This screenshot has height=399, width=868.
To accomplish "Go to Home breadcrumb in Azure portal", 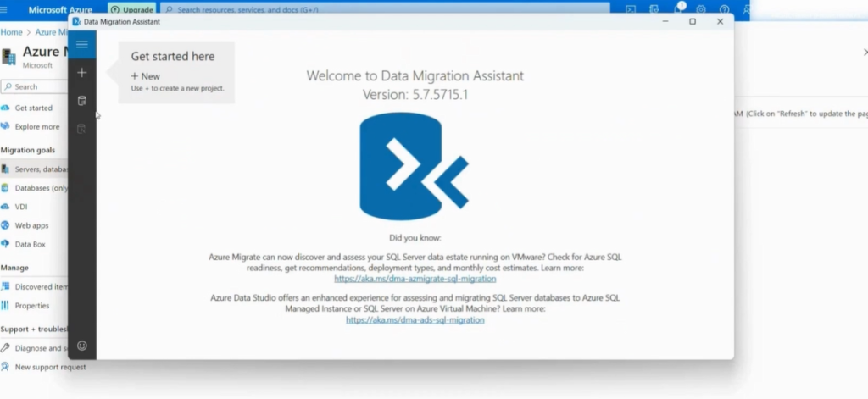I will (x=11, y=32).
